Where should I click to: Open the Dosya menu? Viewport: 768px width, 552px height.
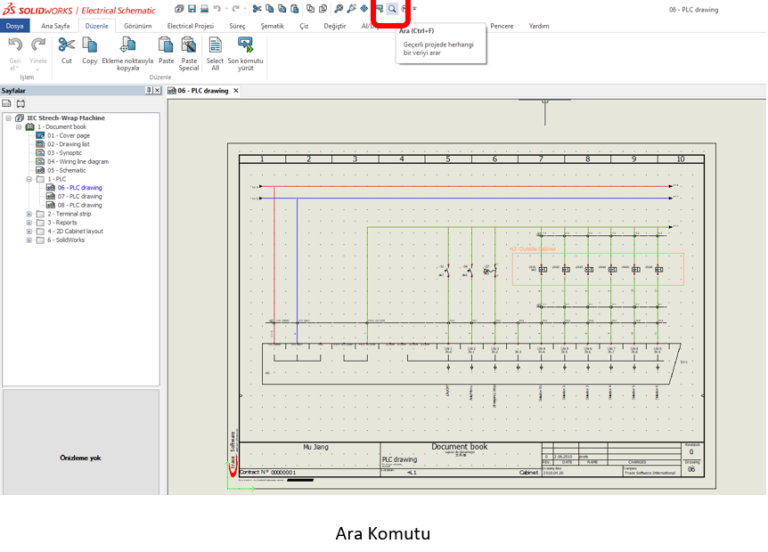coord(15,26)
